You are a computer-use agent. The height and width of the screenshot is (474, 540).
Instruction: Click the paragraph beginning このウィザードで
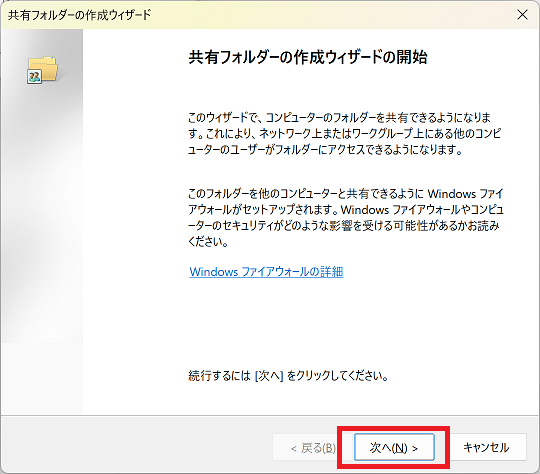point(344,134)
